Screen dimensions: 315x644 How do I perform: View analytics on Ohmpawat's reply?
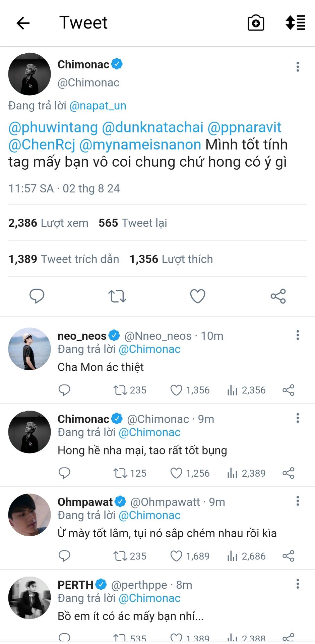232,556
